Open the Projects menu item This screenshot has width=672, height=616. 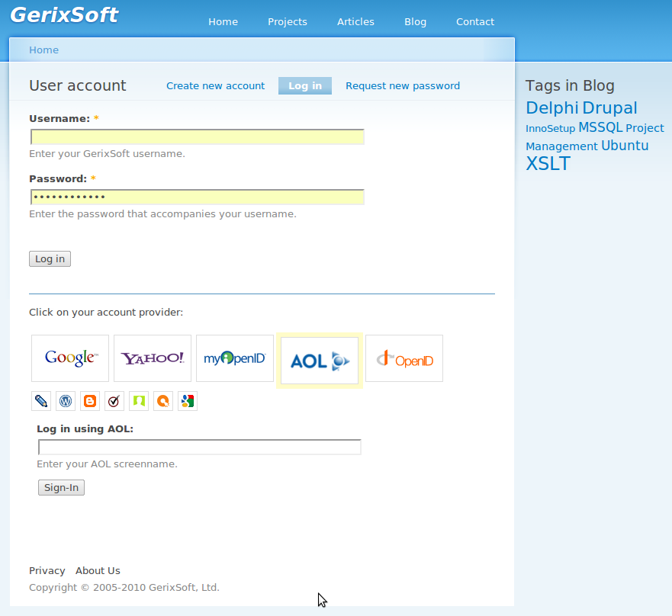[288, 22]
